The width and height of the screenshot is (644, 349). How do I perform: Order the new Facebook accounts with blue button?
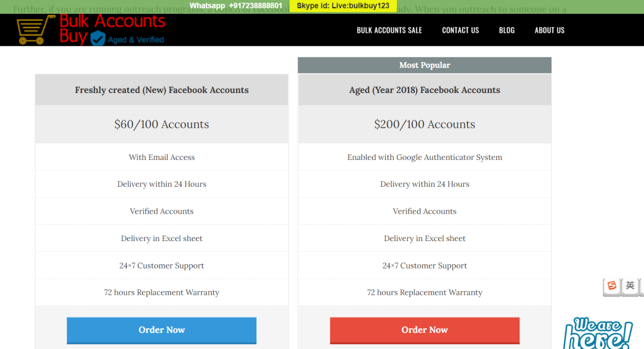coord(162,330)
